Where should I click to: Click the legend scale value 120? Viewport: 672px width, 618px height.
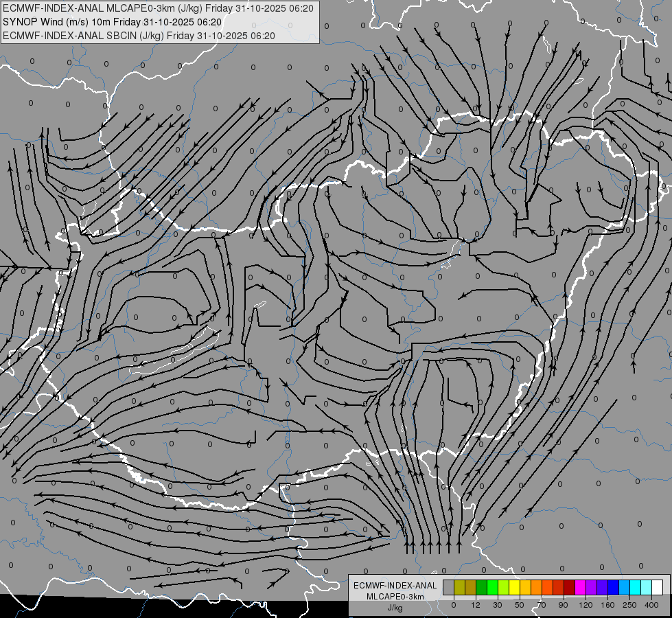[586, 605]
